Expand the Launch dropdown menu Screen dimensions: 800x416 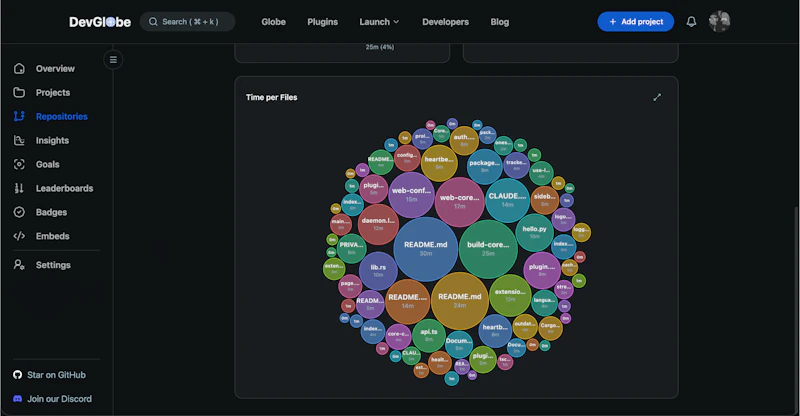coord(379,22)
